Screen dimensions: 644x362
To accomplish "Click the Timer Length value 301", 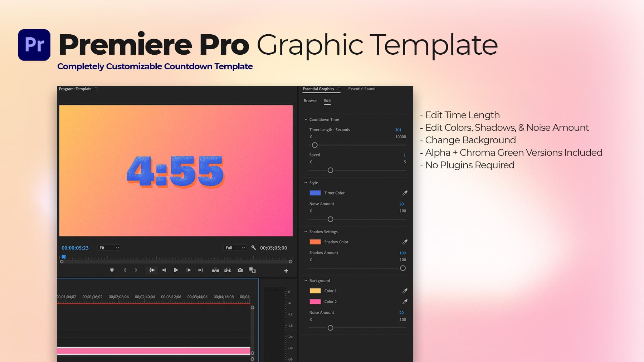I will point(398,130).
